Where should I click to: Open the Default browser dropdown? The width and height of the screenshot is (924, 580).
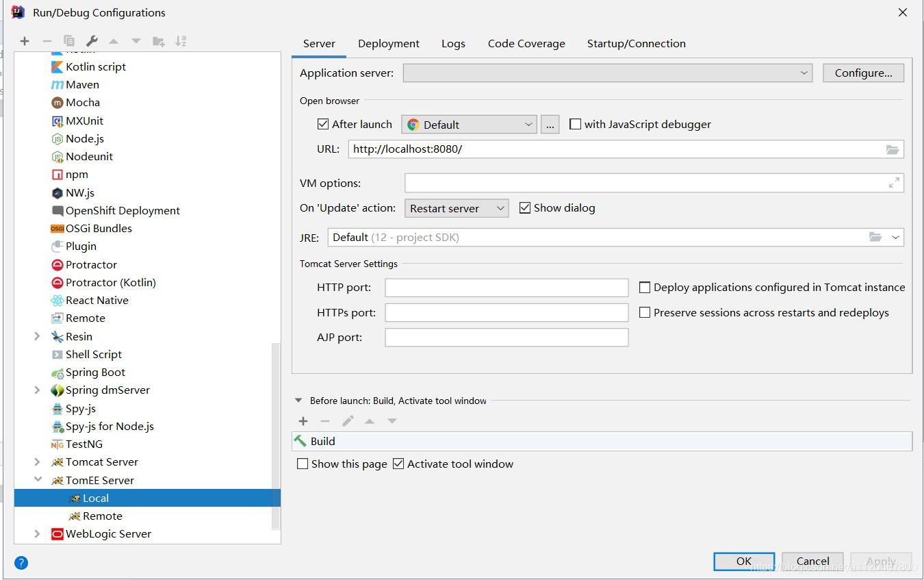tap(469, 125)
